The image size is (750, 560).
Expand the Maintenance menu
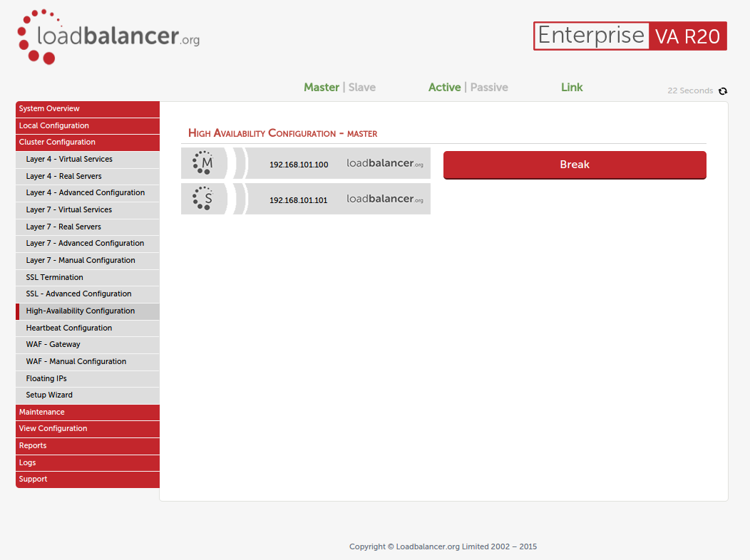click(x=88, y=413)
